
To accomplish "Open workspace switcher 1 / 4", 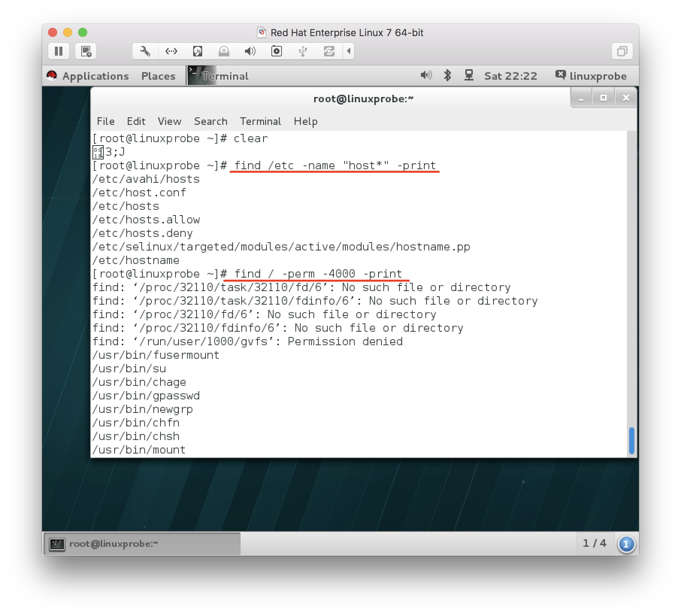I will 595,543.
